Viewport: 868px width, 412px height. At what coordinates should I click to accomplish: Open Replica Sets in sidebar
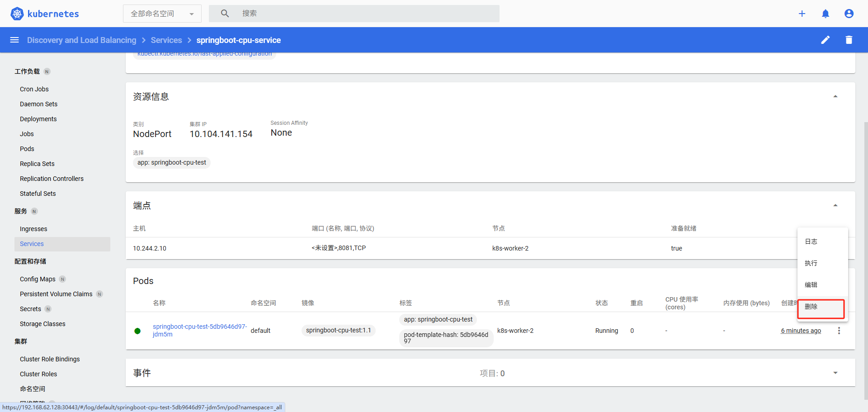(37, 164)
